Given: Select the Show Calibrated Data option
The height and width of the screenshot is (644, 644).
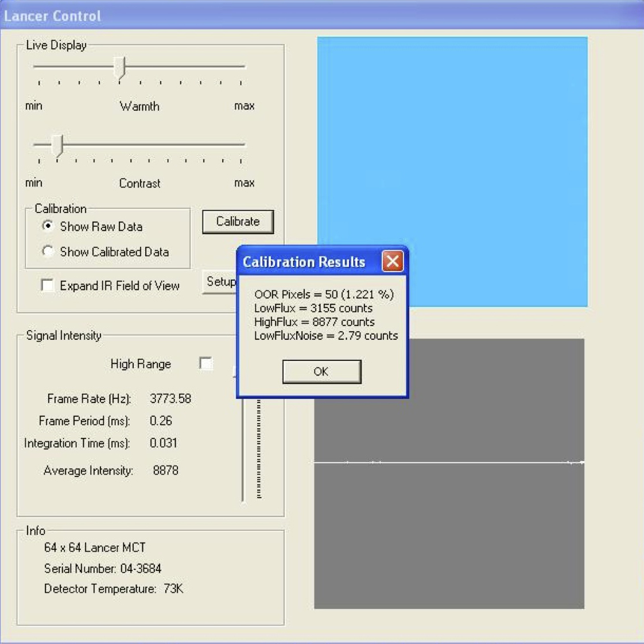Looking at the screenshot, I should pyautogui.click(x=48, y=251).
